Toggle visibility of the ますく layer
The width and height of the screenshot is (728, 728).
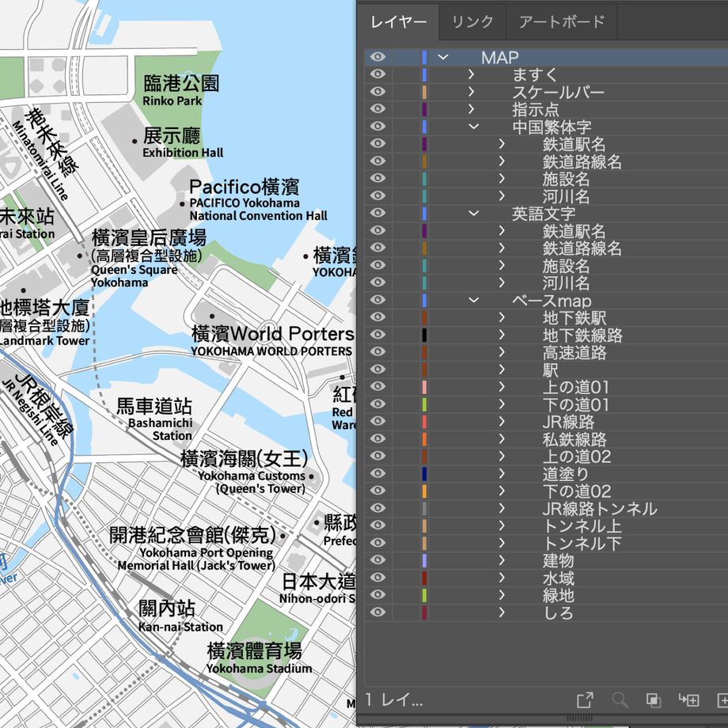(378, 74)
